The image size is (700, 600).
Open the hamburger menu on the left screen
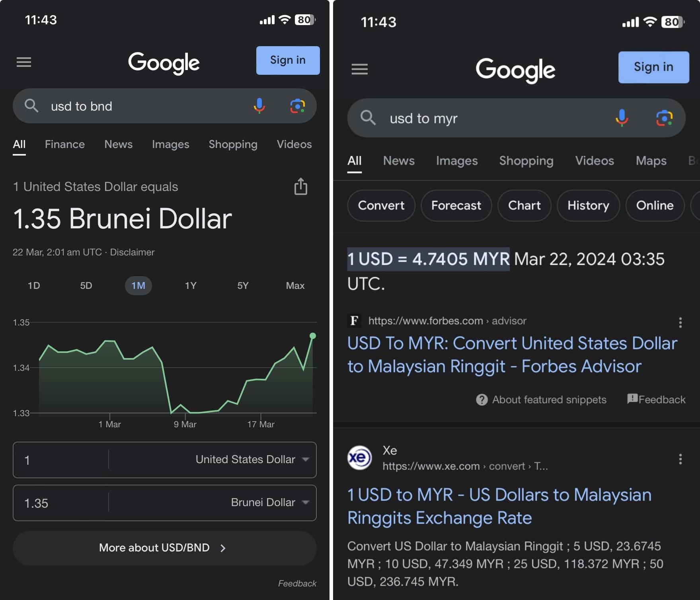click(24, 62)
